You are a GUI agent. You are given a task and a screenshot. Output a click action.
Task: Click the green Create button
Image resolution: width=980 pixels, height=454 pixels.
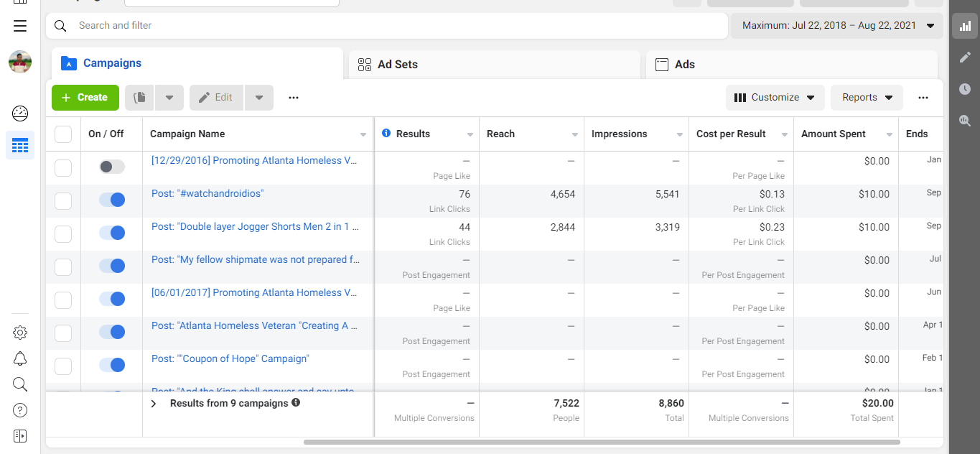click(x=85, y=98)
